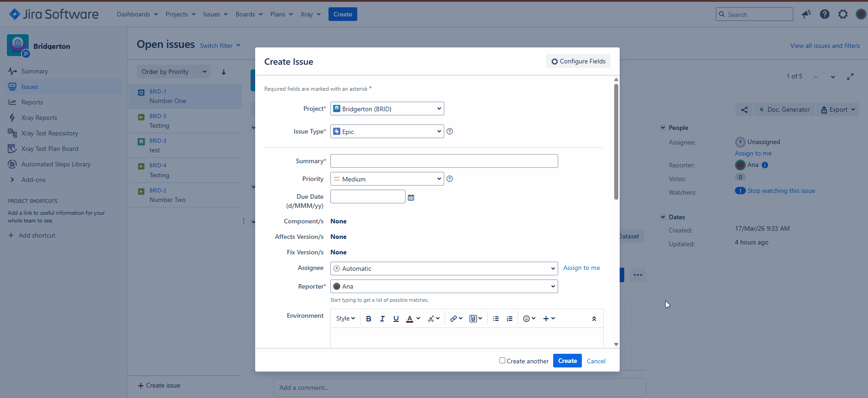
Task: Click Add shortcut in sidebar
Action: (31, 235)
